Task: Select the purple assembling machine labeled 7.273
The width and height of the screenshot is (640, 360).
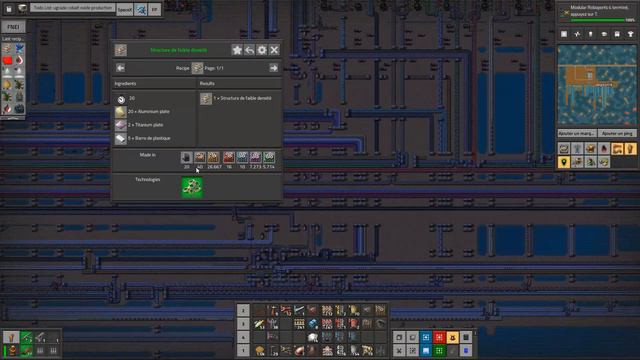Action: (x=256, y=158)
